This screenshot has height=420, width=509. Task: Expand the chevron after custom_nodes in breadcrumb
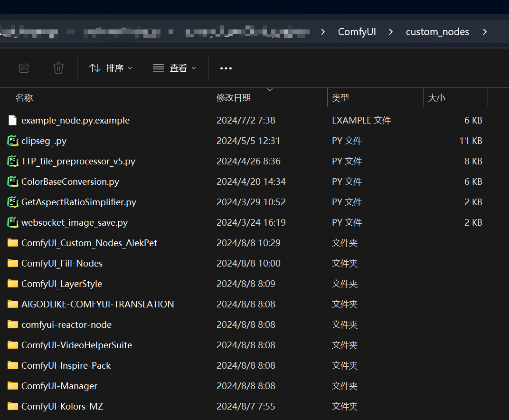pos(485,32)
